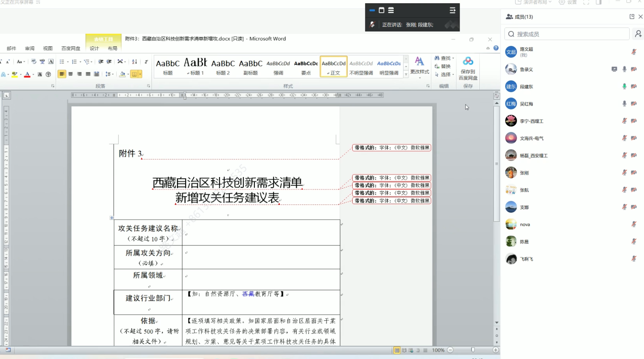Center align the paragraph text

pyautogui.click(x=70, y=74)
